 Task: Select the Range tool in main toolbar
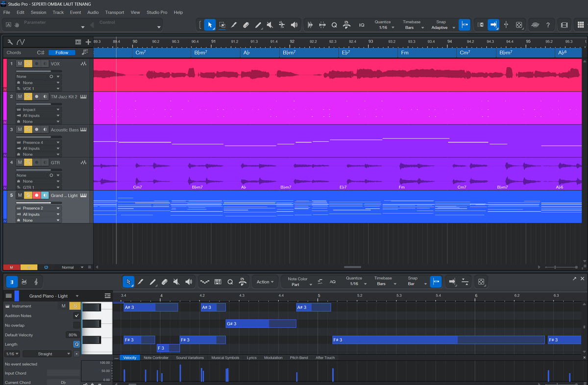222,24
